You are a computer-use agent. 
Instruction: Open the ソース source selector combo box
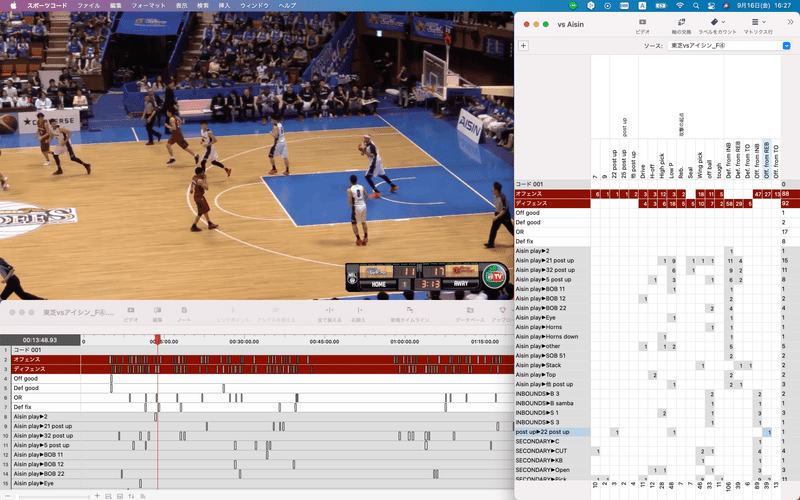(x=729, y=46)
